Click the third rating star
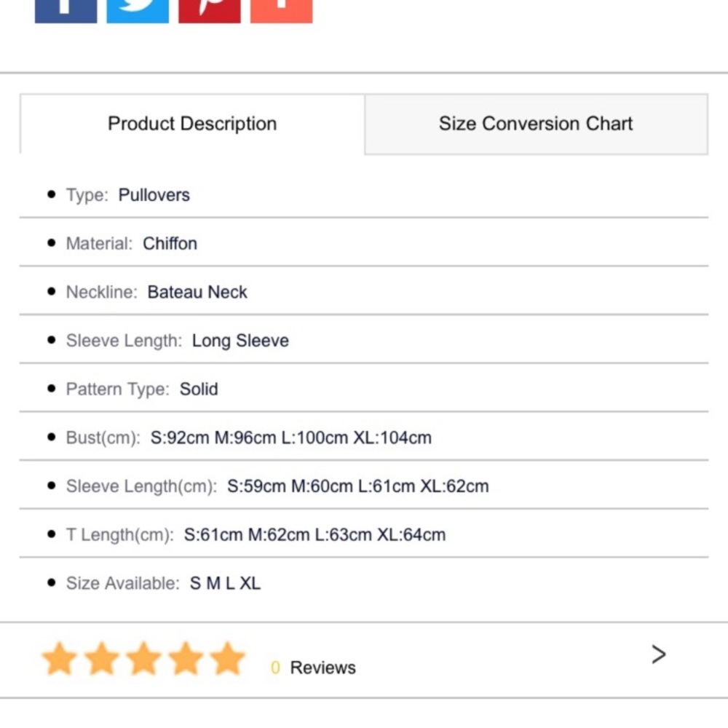Screen dimensions: 728x728 [x=144, y=659]
